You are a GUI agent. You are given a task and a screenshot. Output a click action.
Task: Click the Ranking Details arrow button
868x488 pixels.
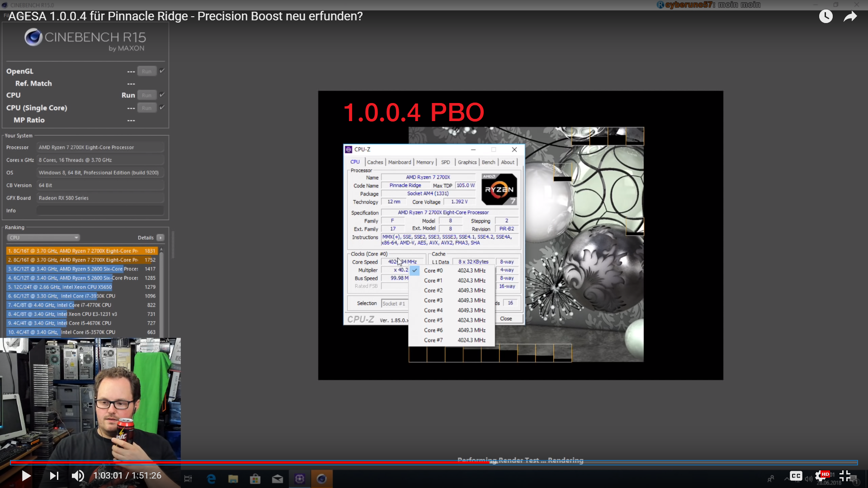160,238
